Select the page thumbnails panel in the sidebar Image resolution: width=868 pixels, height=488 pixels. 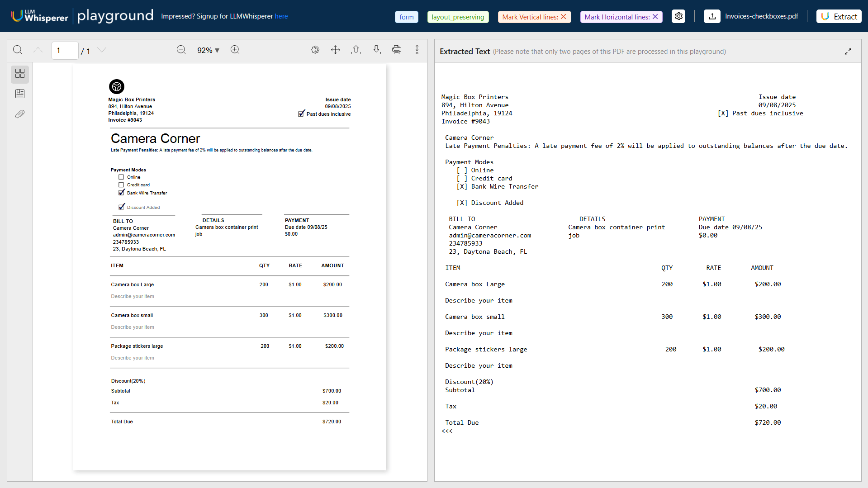pyautogui.click(x=20, y=74)
